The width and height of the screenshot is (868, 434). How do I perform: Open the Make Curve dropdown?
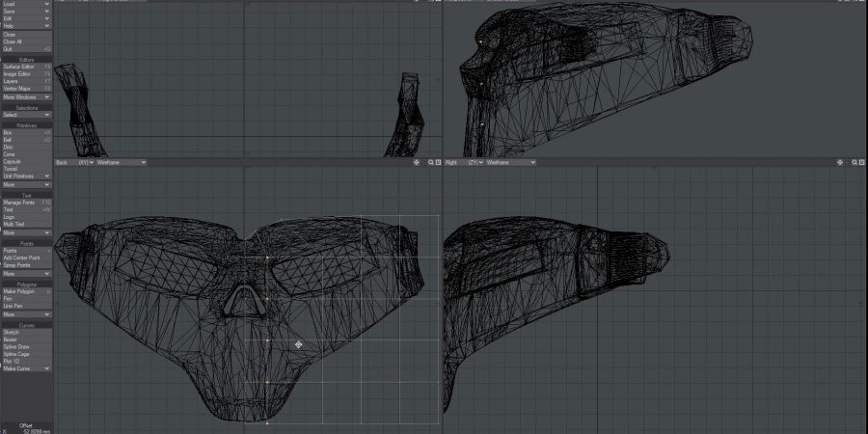tap(26, 368)
